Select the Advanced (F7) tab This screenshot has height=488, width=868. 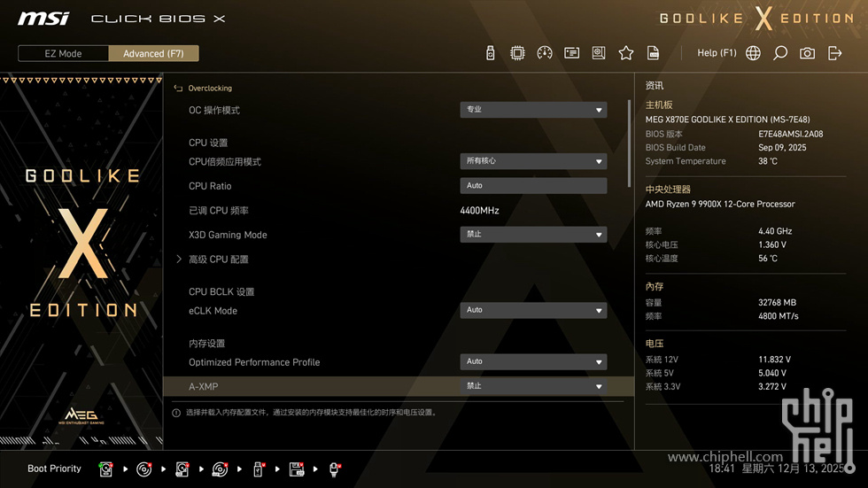pos(153,53)
